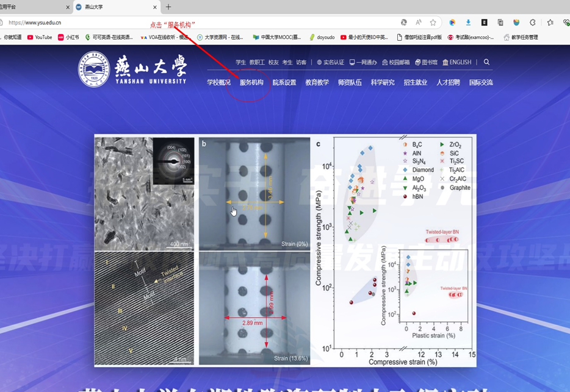
Task: Open the 招生就业 navigation menu
Action: [x=416, y=82]
